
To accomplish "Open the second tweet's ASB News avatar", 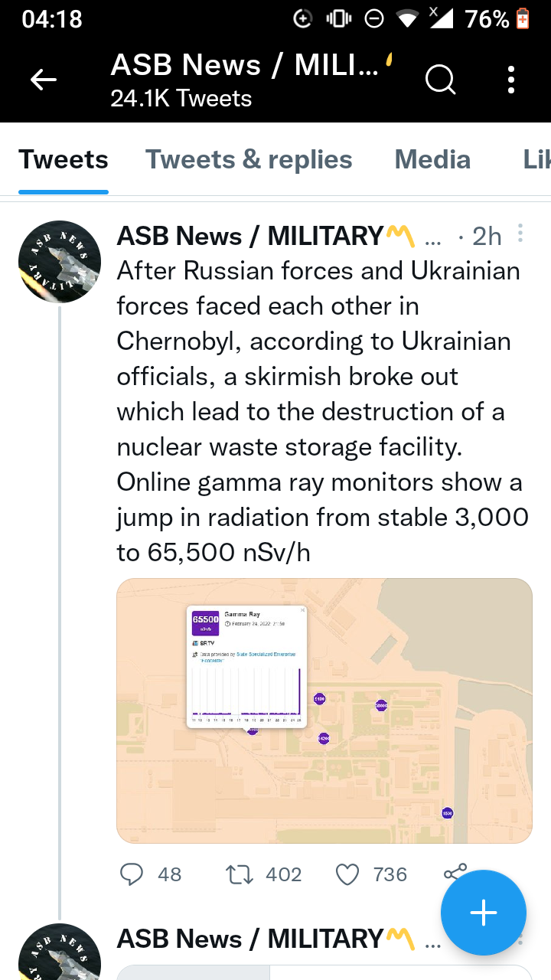I will [60, 952].
